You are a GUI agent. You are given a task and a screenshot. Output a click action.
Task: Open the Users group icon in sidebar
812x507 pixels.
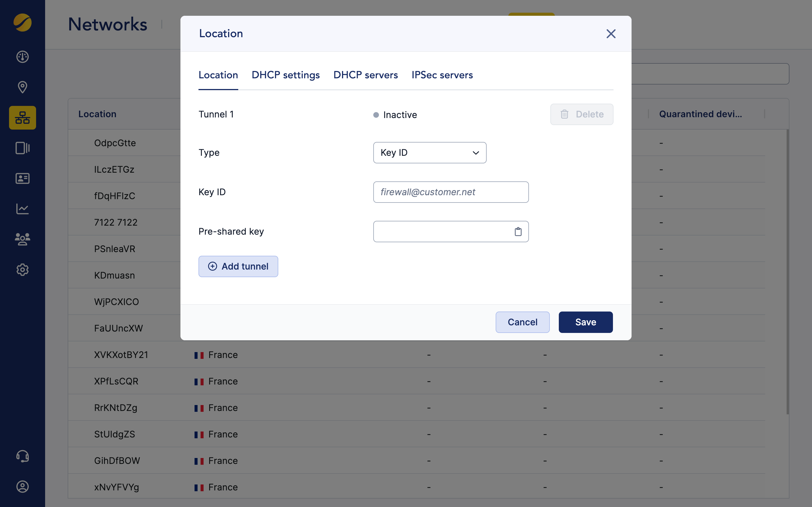tap(22, 239)
